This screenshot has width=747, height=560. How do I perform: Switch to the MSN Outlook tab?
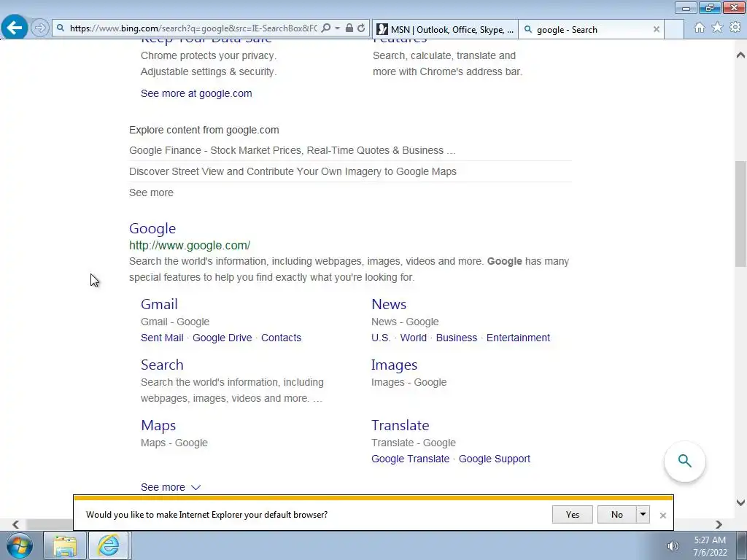point(445,29)
